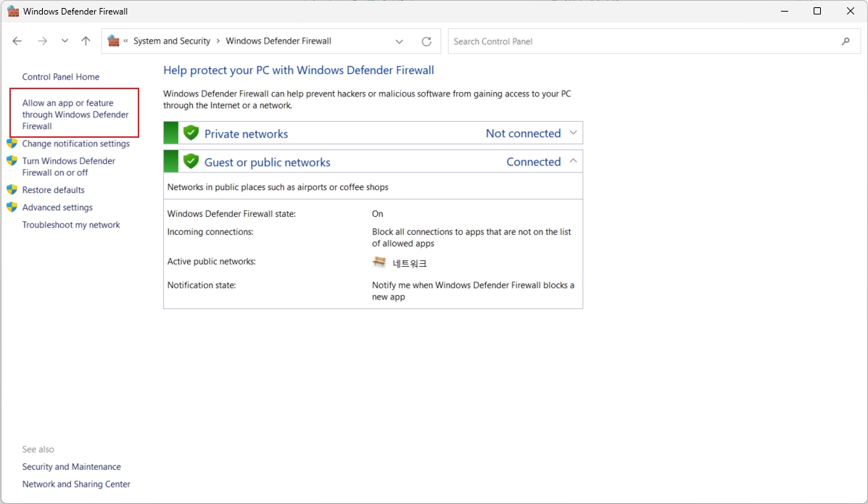The height and width of the screenshot is (504, 868).
Task: Click the Notify me when Firewall blocks text
Action: [x=474, y=291]
